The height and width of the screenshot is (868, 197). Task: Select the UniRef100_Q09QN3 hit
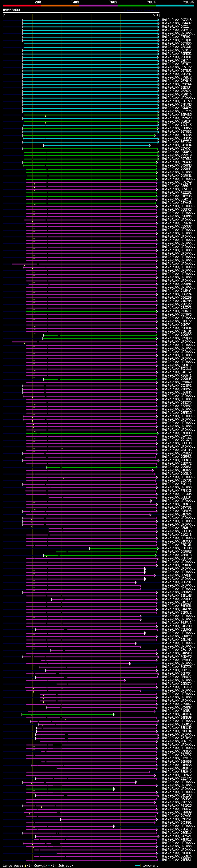click(x=177, y=165)
